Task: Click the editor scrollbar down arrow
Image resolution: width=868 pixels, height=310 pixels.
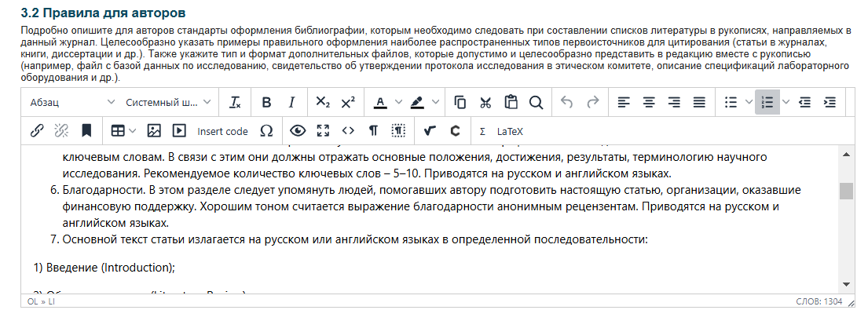Action: tap(847, 284)
